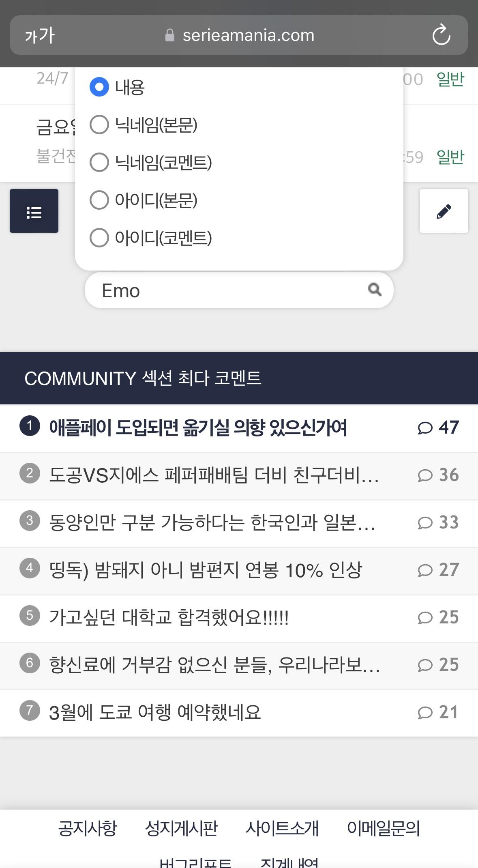Tap the padlock icon in address bar
This screenshot has width=478, height=868.
pyautogui.click(x=170, y=36)
